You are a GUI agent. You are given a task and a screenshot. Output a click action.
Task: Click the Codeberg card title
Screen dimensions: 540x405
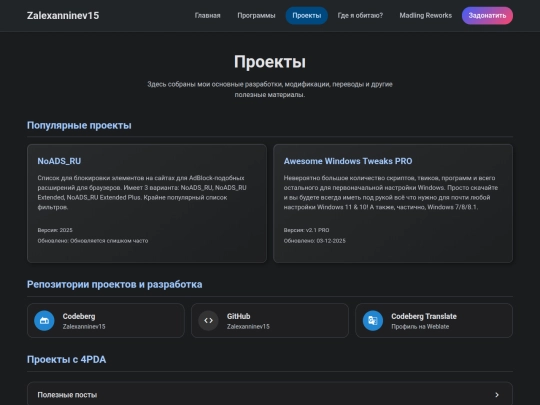(79, 316)
